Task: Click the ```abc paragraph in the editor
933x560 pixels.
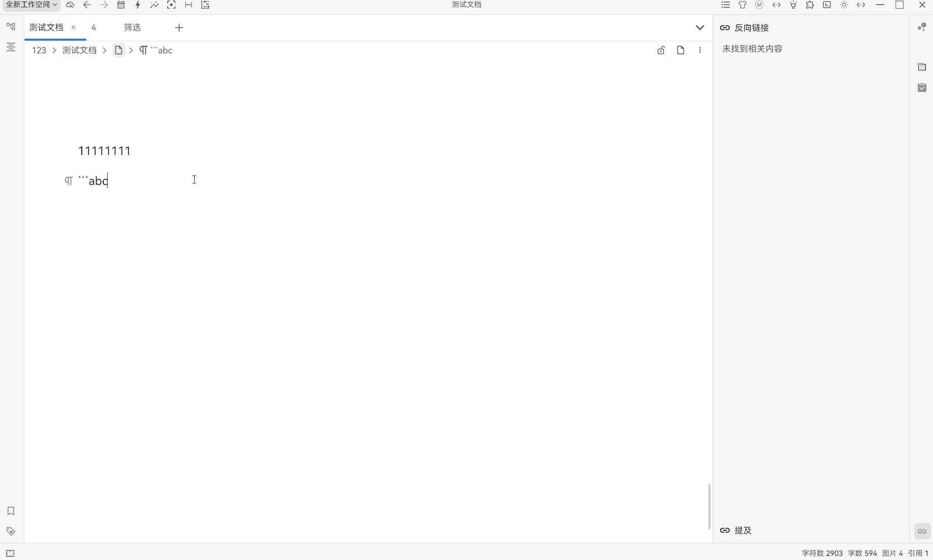Action: coord(93,181)
